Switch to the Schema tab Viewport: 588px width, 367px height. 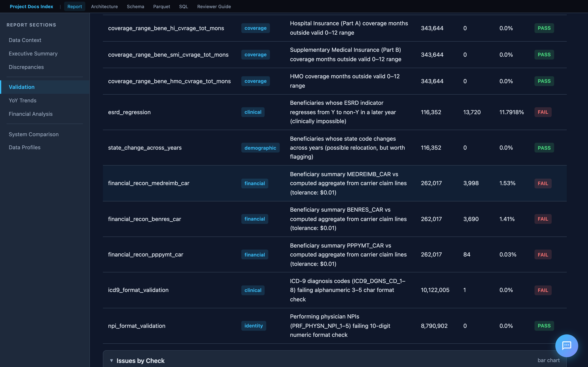point(135,7)
